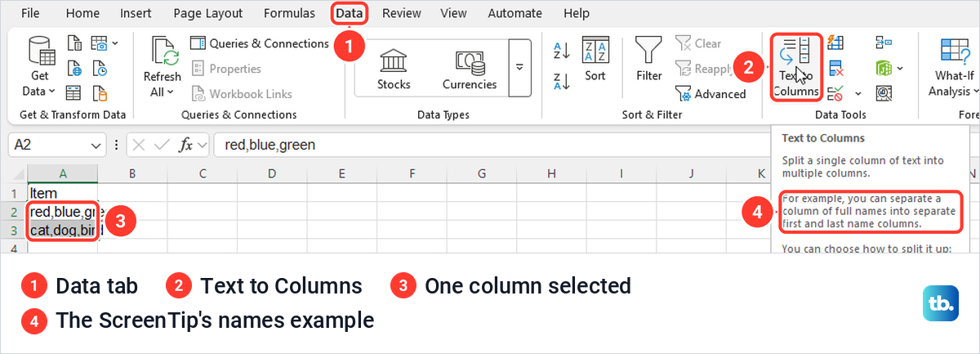Open the Name Box dropdown arrow
The image size is (980, 354).
coord(96,146)
